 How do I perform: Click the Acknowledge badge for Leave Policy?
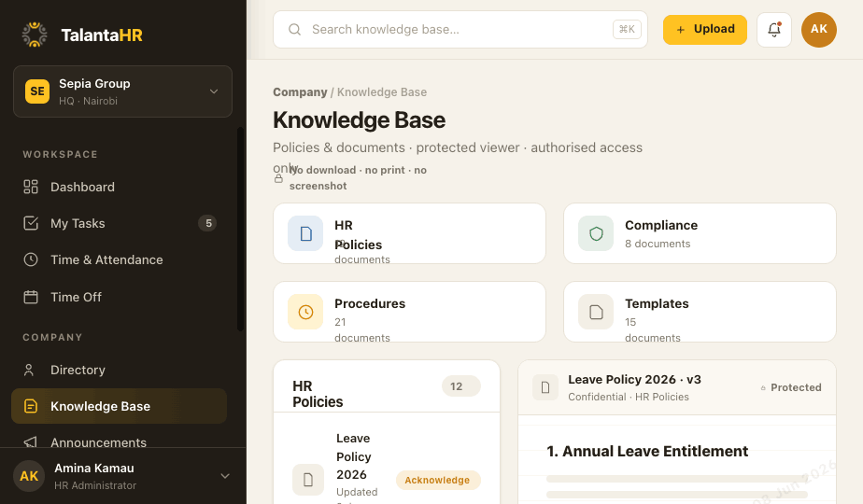pos(437,480)
